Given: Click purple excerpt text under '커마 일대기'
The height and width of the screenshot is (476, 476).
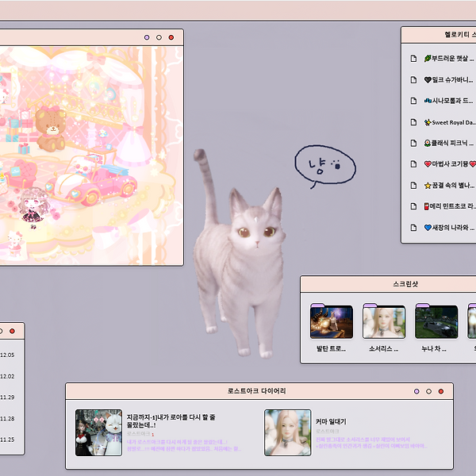Looking at the screenshot, I should tap(371, 443).
